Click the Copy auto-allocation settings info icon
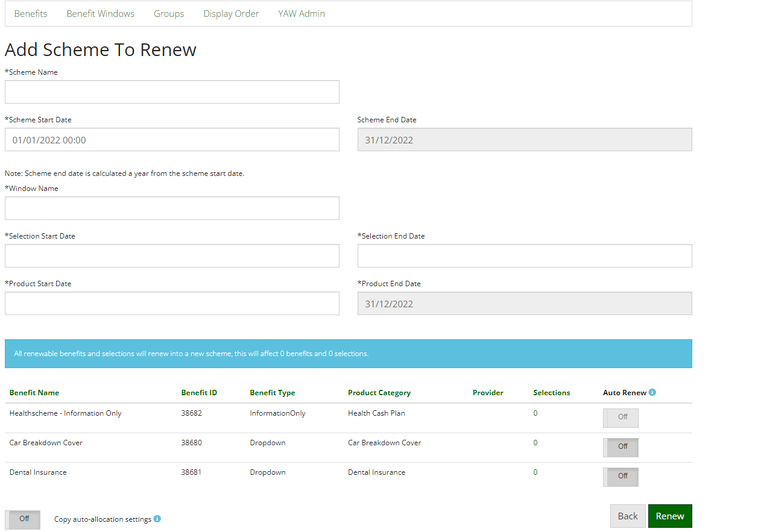 157,519
